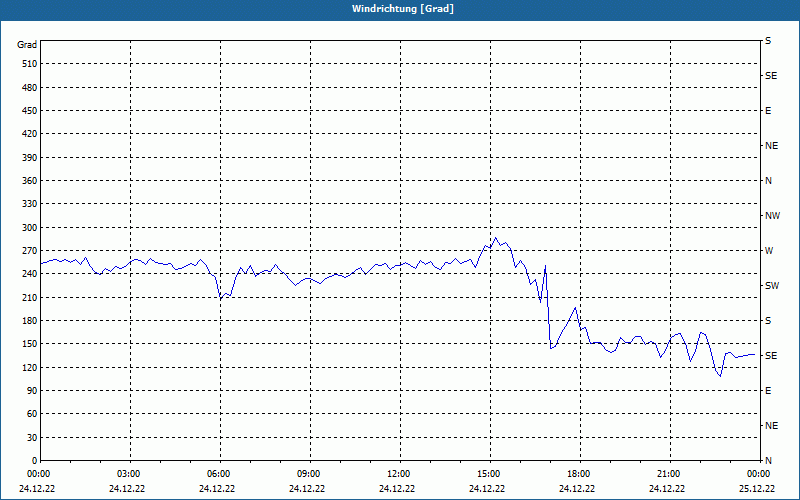Click the 390 degree axis label

tap(30, 158)
